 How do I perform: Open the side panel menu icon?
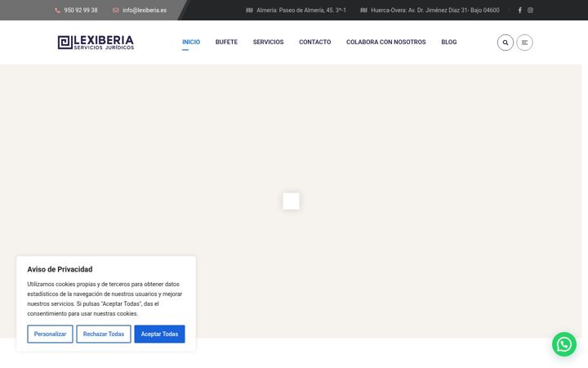pos(524,43)
